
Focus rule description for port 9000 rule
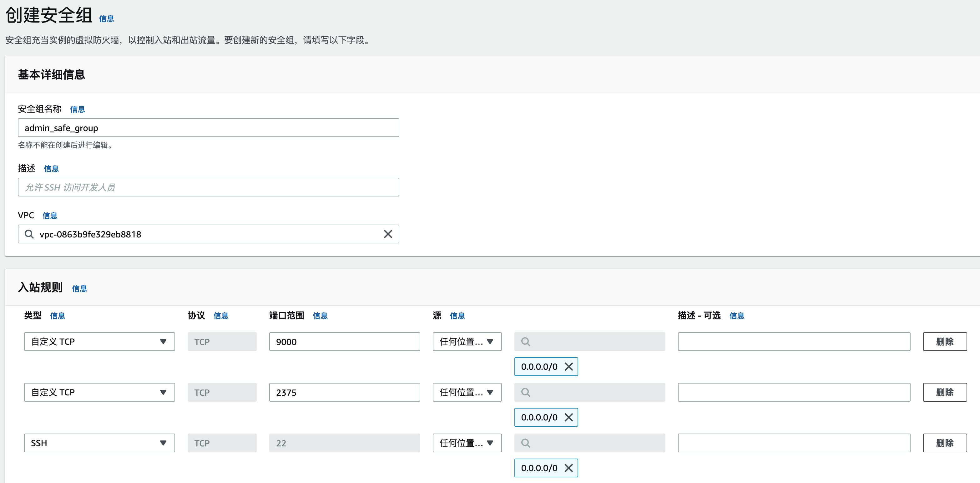pos(794,341)
